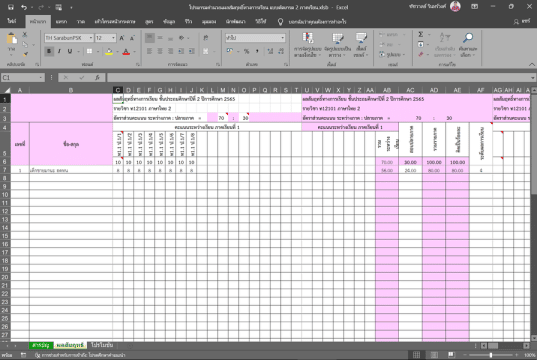Viewport: 537px width, 360px height.
Task: Toggle Underline formatting
Action: (x=70, y=51)
